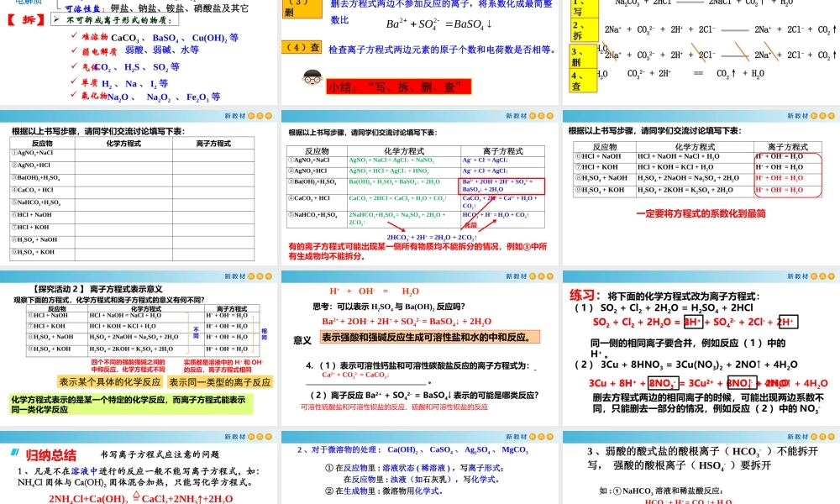
Task: Open the slide containing 小结 写拆删查 summary
Action: [x=419, y=52]
